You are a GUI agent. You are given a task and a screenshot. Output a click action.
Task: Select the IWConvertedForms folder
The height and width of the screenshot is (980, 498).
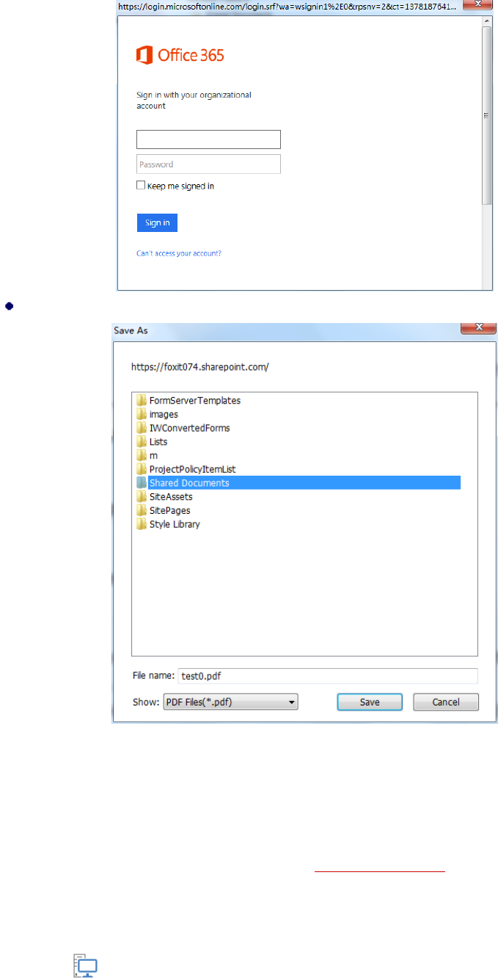189,428
